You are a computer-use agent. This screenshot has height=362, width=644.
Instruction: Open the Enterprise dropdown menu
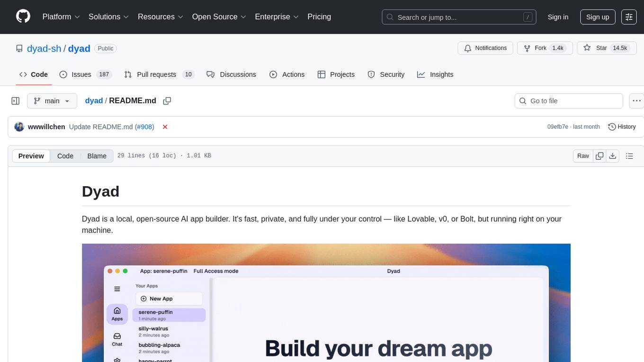click(x=277, y=17)
